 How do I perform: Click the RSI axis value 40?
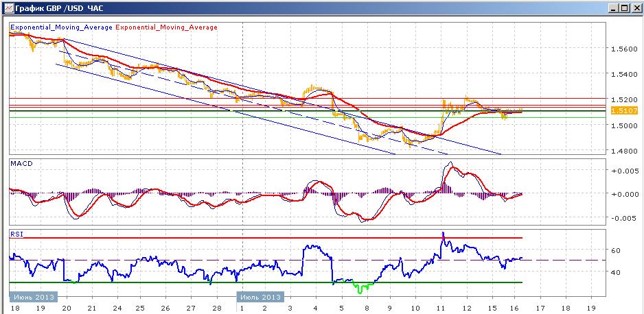[x=615, y=271]
